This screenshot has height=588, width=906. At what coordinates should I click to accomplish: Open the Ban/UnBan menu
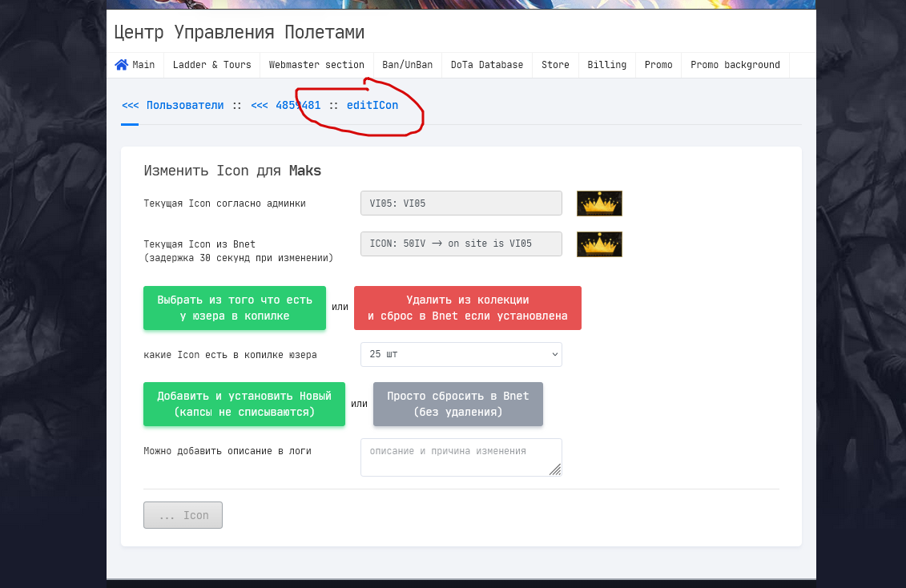(408, 65)
